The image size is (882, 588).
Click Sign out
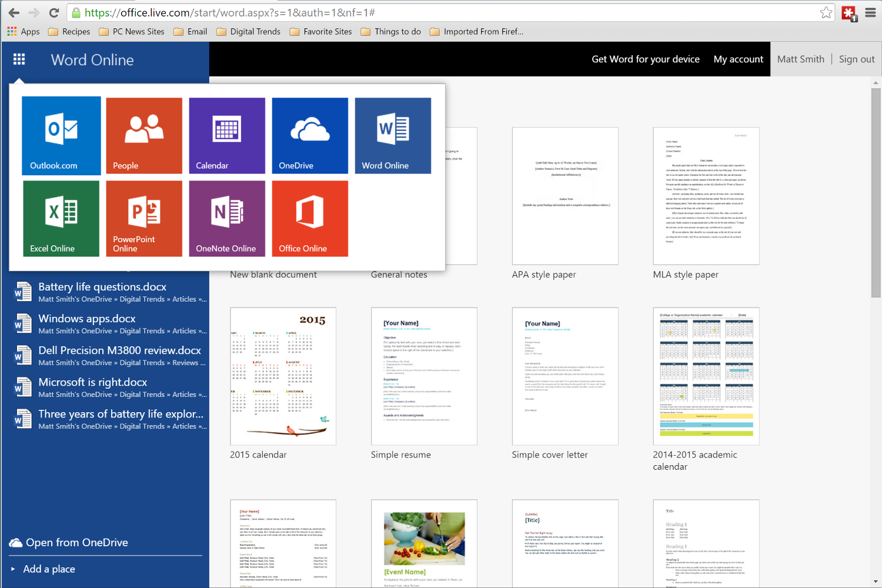point(857,59)
